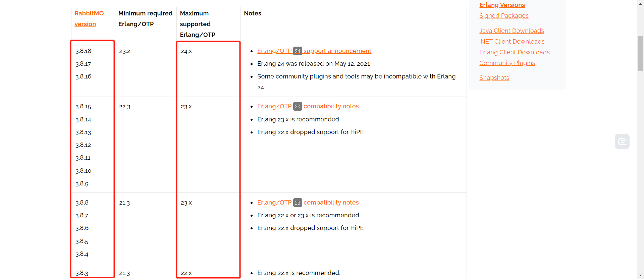Sort table by RabbitMQ version header

tap(89, 18)
